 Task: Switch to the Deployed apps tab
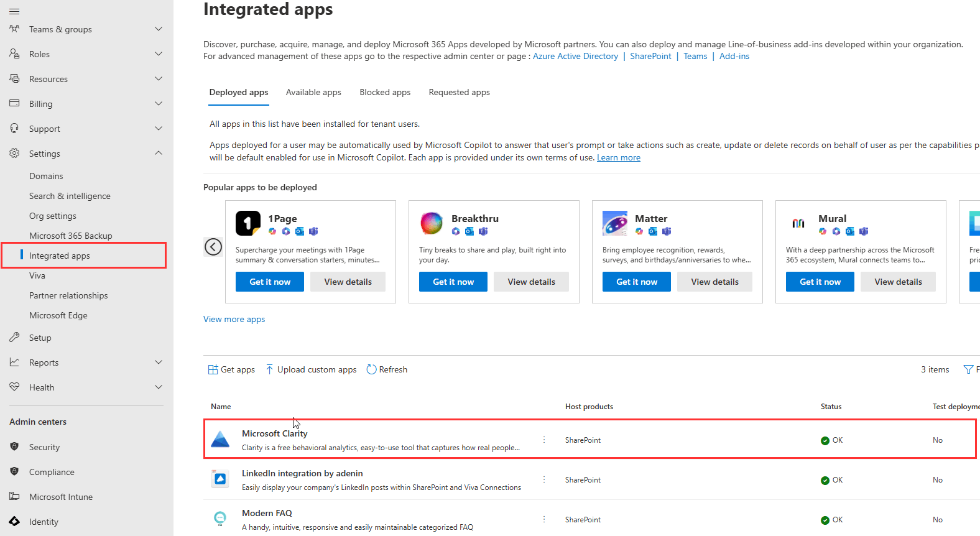pos(239,92)
